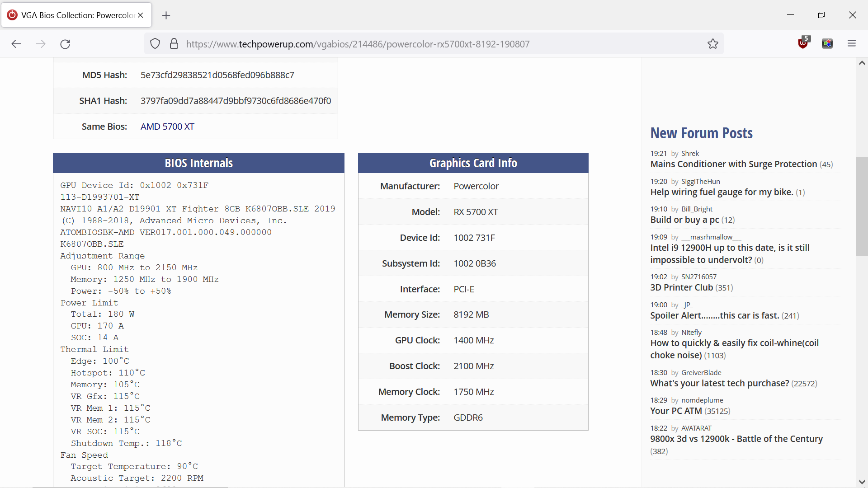This screenshot has width=868, height=488.
Task: Open Build or buy a pc thread
Action: [x=684, y=220]
